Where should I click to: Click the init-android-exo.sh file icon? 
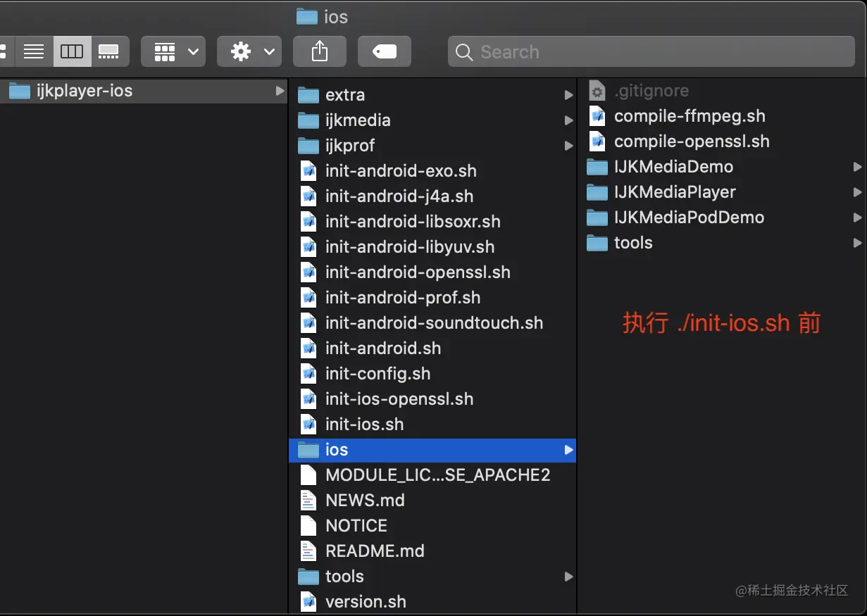308,171
